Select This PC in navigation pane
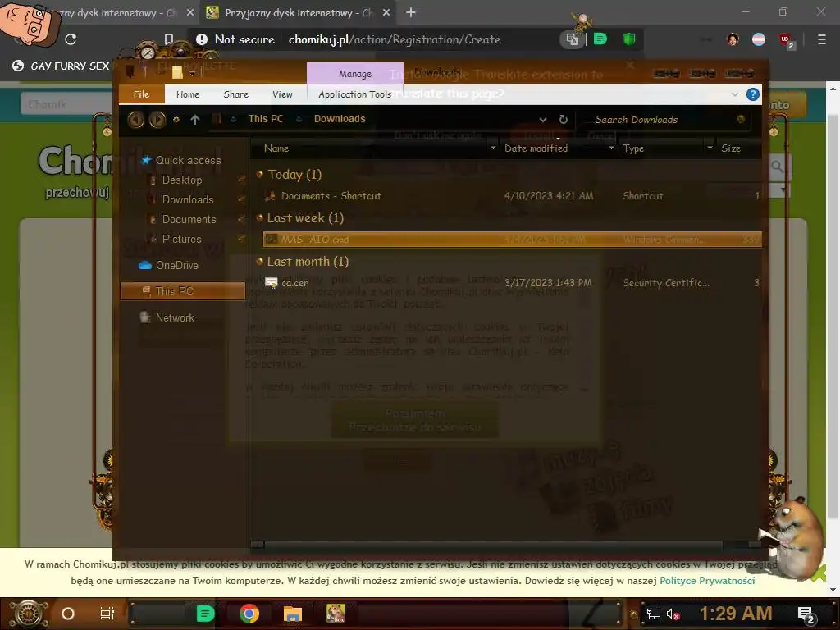The image size is (840, 630). [x=183, y=291]
